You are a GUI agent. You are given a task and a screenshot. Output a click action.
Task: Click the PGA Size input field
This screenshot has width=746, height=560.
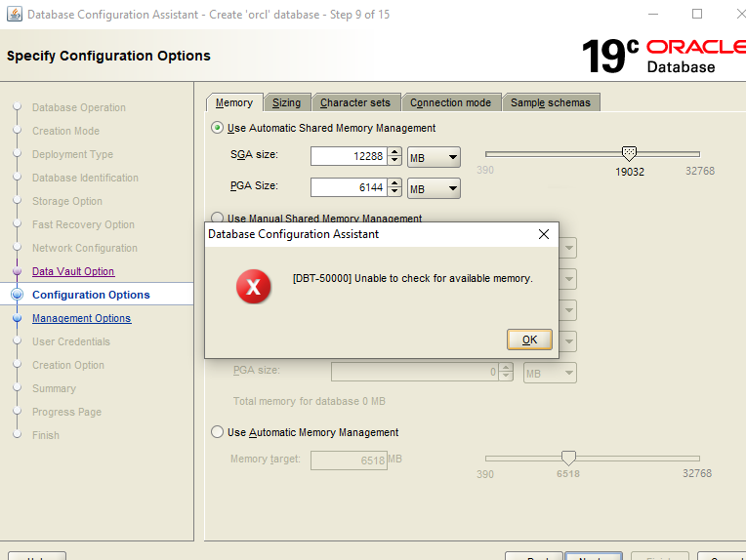349,187
